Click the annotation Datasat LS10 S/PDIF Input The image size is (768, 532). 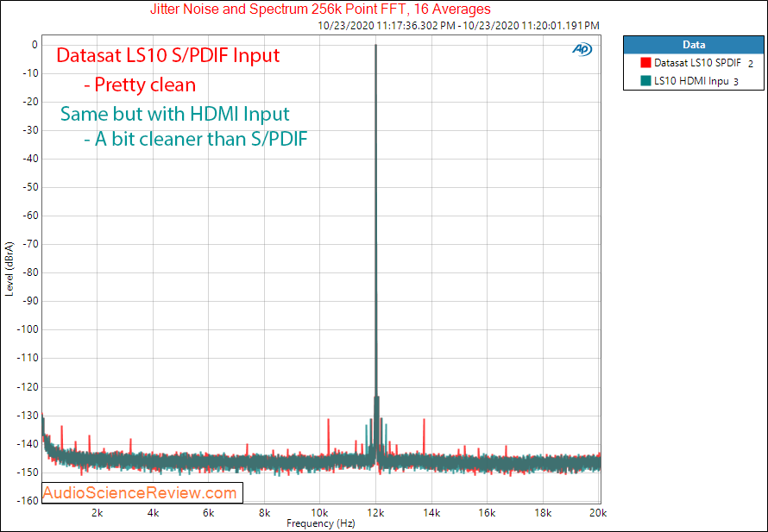[168, 55]
